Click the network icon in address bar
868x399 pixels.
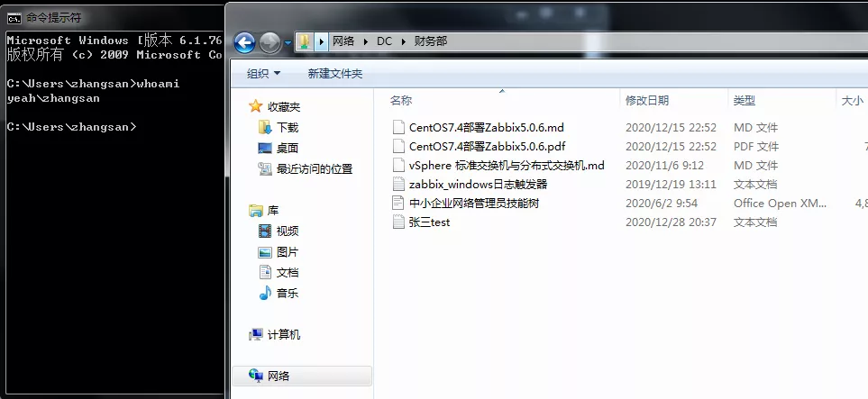point(305,41)
